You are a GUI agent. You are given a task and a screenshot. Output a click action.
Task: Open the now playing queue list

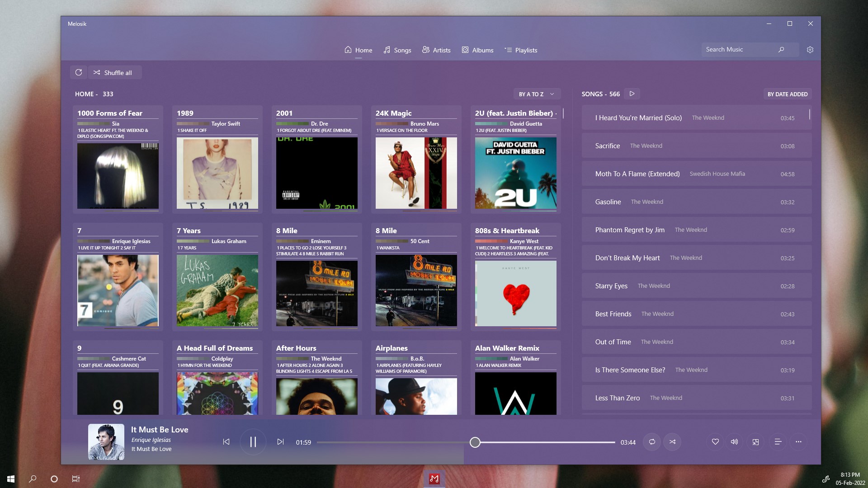point(778,442)
